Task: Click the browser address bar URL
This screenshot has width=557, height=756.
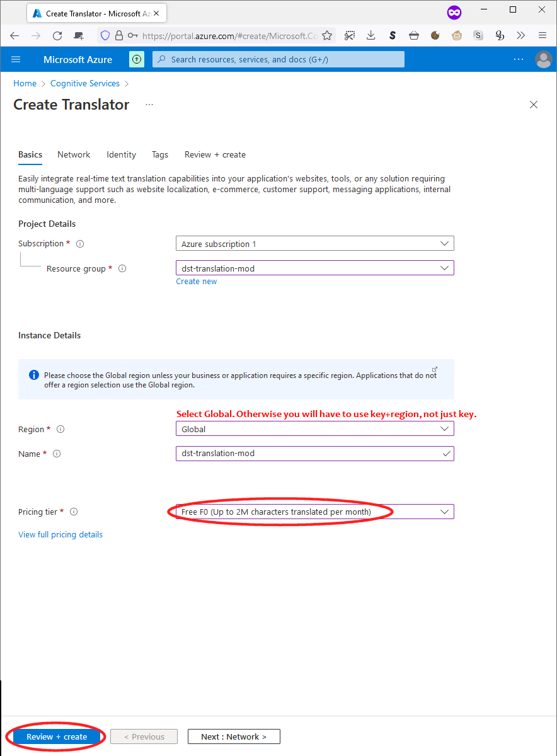Action: [x=230, y=36]
